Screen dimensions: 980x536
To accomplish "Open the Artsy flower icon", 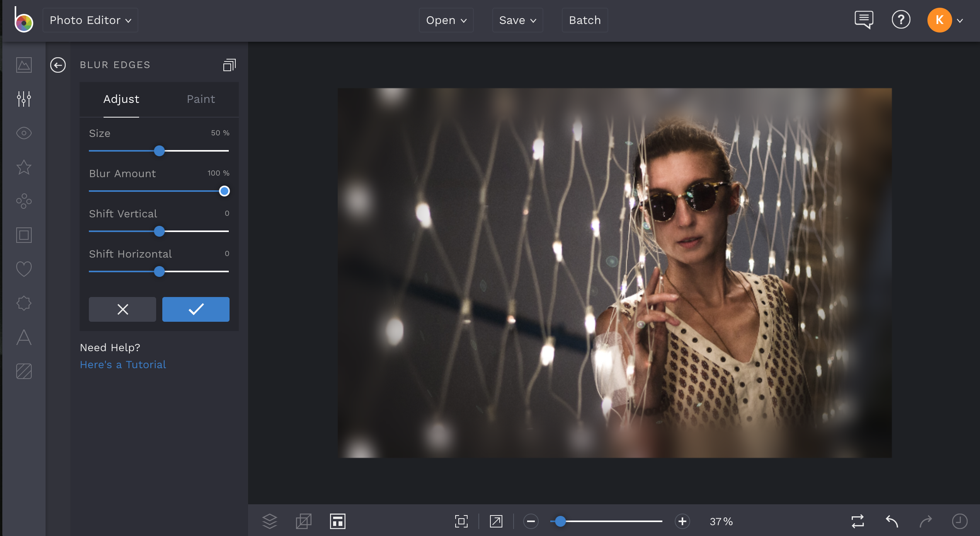I will click(x=24, y=201).
